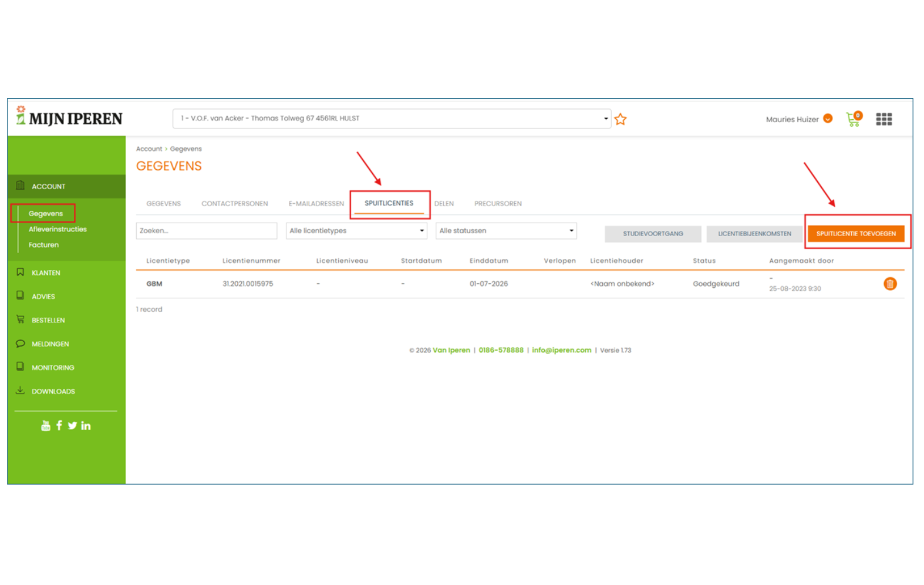Image resolution: width=924 pixels, height=585 pixels.
Task: Delete the GBM license with trash icon
Action: click(889, 284)
